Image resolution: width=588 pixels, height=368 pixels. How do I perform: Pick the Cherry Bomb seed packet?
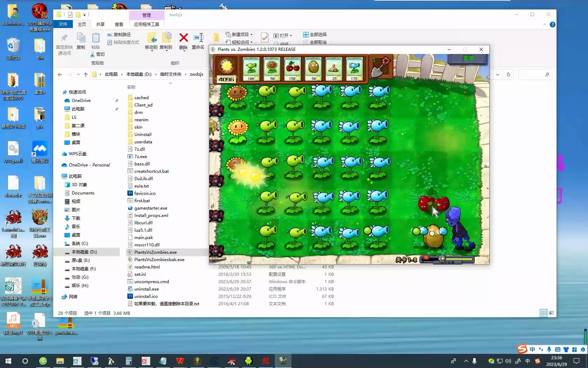coord(293,69)
